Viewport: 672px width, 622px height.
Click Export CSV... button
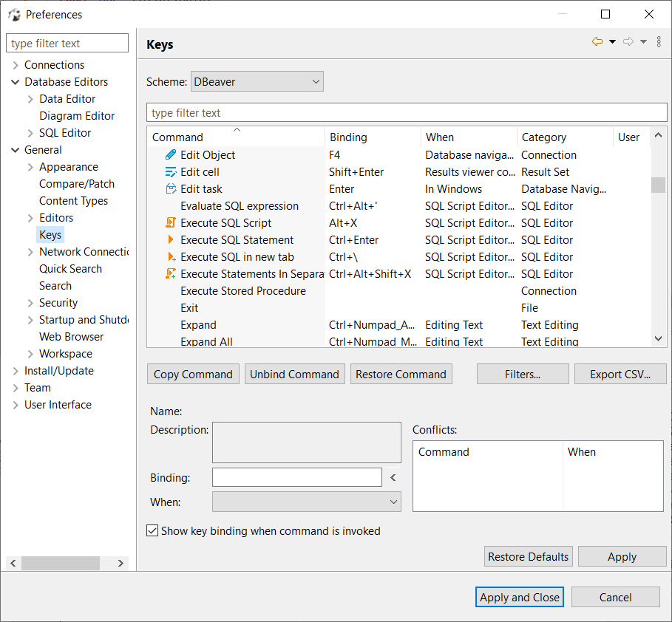click(620, 374)
